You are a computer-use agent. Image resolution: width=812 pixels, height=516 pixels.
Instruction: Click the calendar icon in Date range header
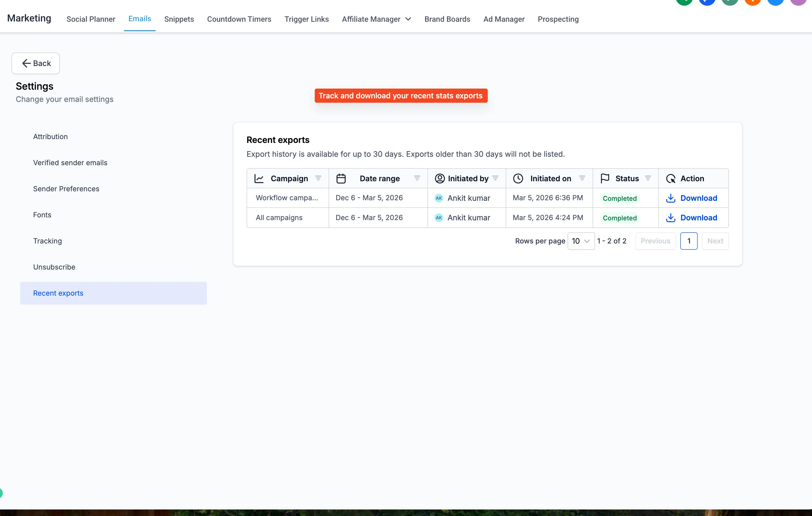click(341, 179)
